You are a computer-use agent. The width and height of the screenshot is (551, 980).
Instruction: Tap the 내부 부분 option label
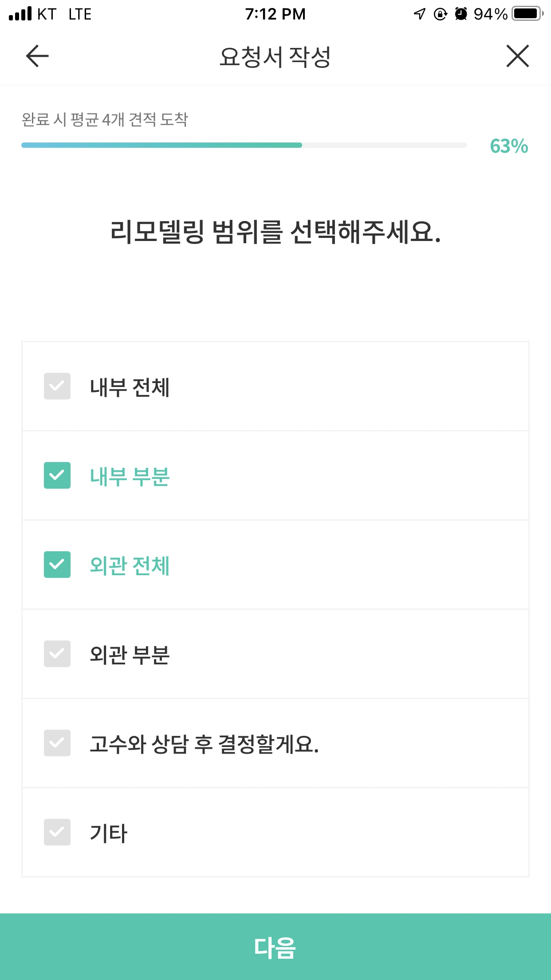pos(130,476)
